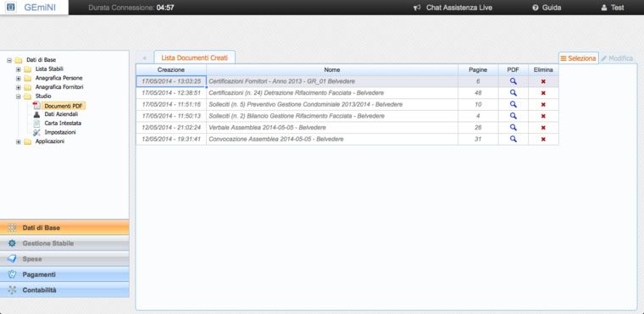Image resolution: width=644 pixels, height=314 pixels.
Task: Collapse the Studio tree node
Action: click(18, 96)
